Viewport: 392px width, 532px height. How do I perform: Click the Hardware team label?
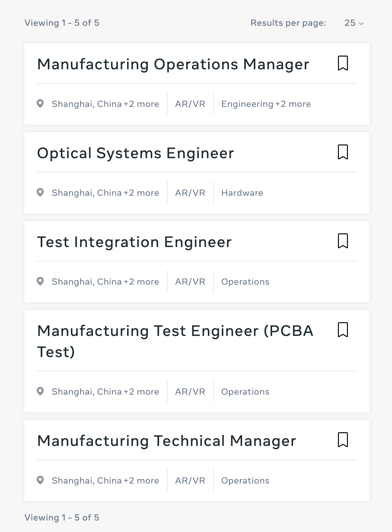point(242,193)
